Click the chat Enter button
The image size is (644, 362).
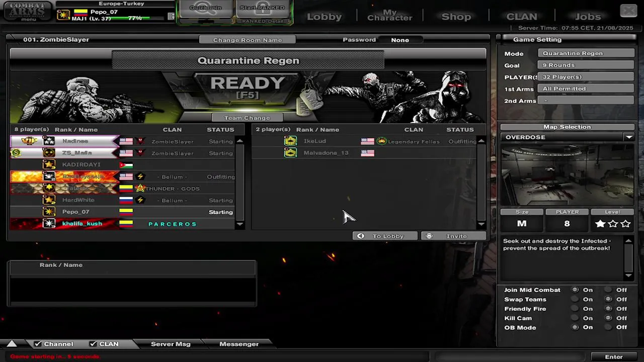coord(614,356)
